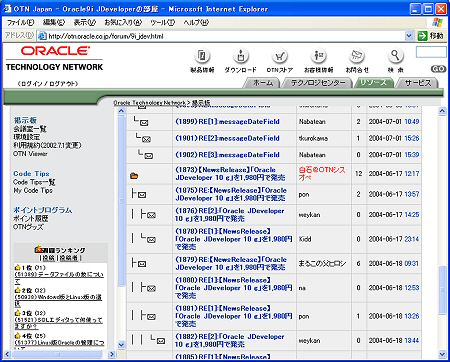Open link (1899) RE[1]:messageDateField
The height and width of the screenshot is (362, 450).
pos(227,122)
